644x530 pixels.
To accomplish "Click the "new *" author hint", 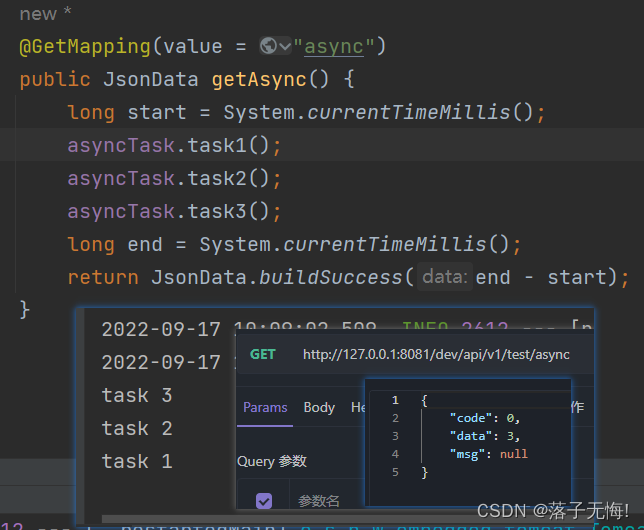I will pos(46,13).
